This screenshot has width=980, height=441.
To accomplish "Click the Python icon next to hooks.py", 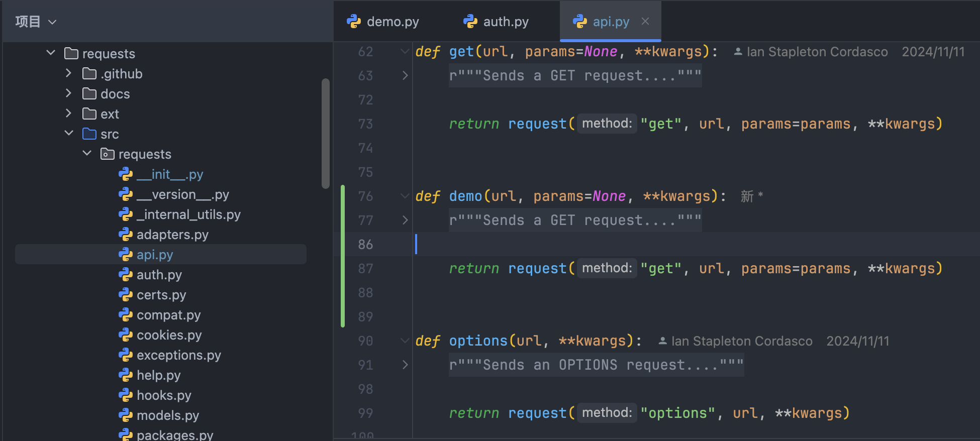I will point(125,395).
